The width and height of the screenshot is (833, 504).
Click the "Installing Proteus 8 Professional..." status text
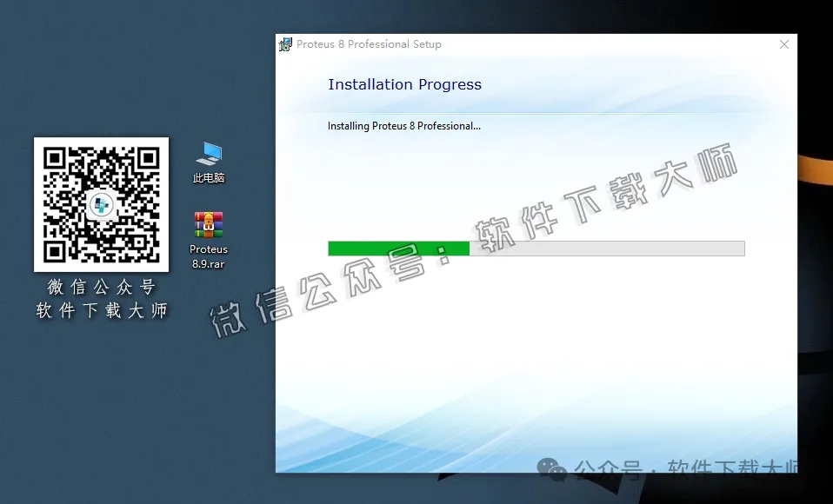tap(403, 126)
